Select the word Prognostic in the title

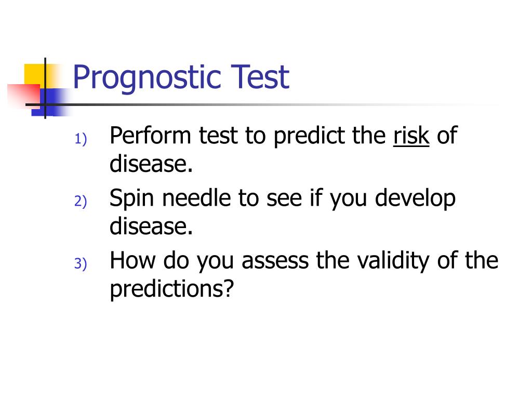[x=147, y=78]
